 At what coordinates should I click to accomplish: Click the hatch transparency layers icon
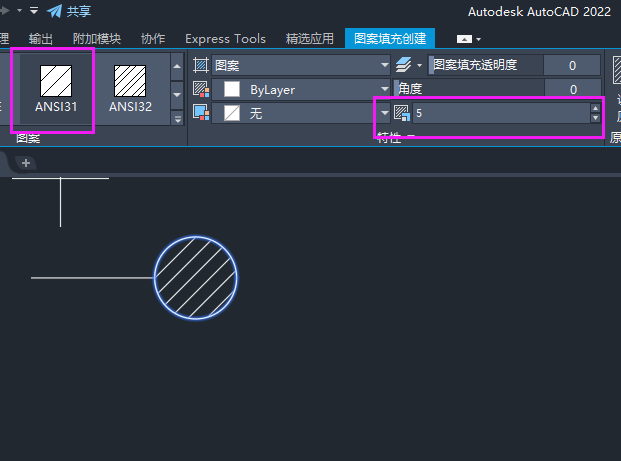click(404, 65)
